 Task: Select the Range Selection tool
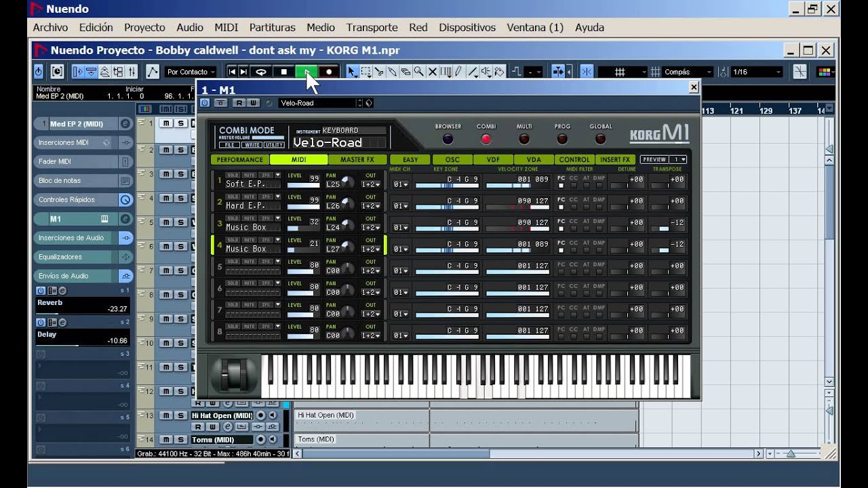click(366, 71)
